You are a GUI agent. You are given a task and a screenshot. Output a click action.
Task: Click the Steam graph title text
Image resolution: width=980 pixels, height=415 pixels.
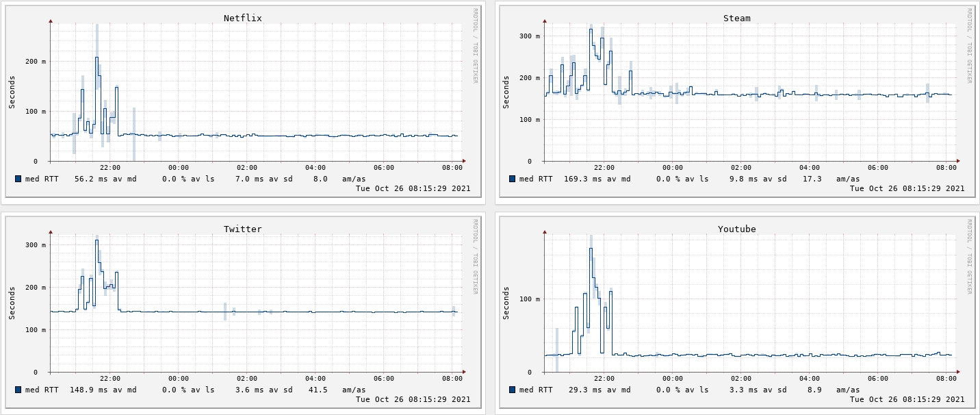point(736,18)
